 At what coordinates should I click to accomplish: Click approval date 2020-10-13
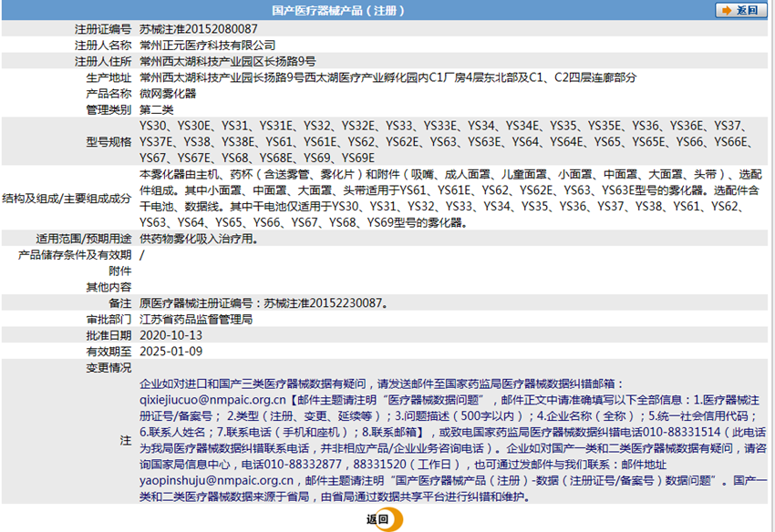[x=171, y=335]
